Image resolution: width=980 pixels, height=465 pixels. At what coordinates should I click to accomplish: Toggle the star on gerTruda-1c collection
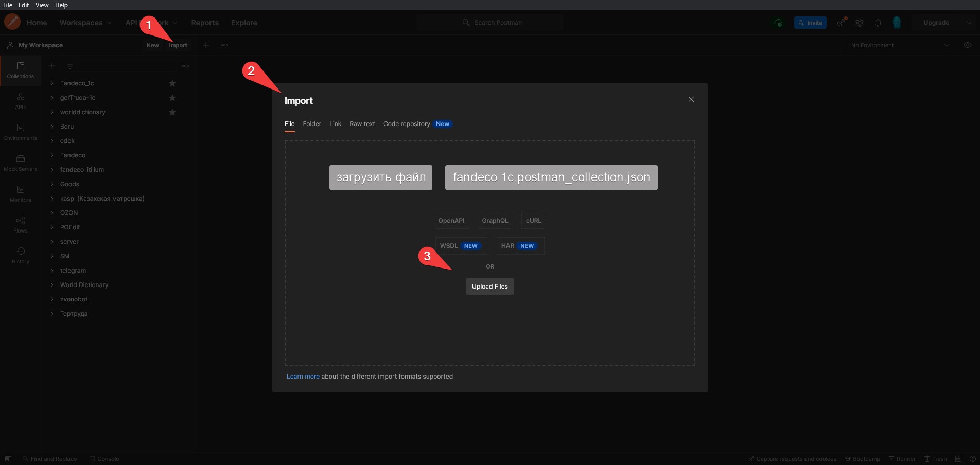pos(172,98)
